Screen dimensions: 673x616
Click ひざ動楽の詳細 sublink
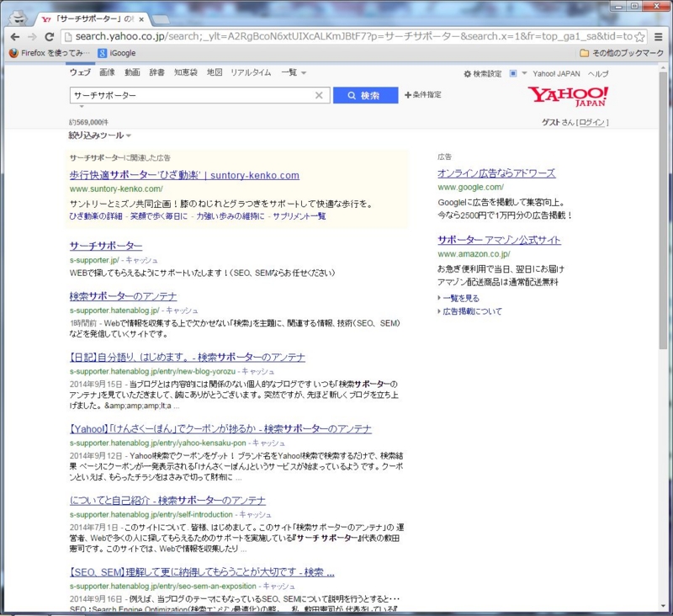96,216
